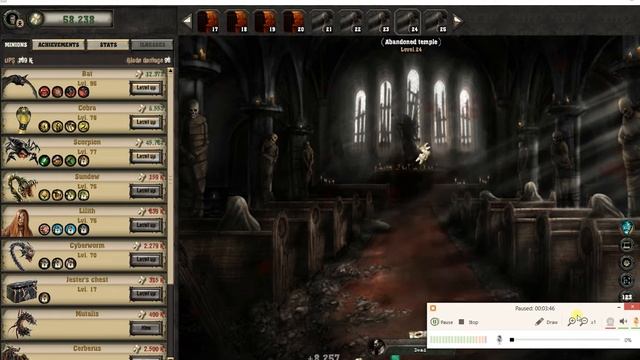Minimize the recorder window
The image size is (640, 360).
point(619,307)
